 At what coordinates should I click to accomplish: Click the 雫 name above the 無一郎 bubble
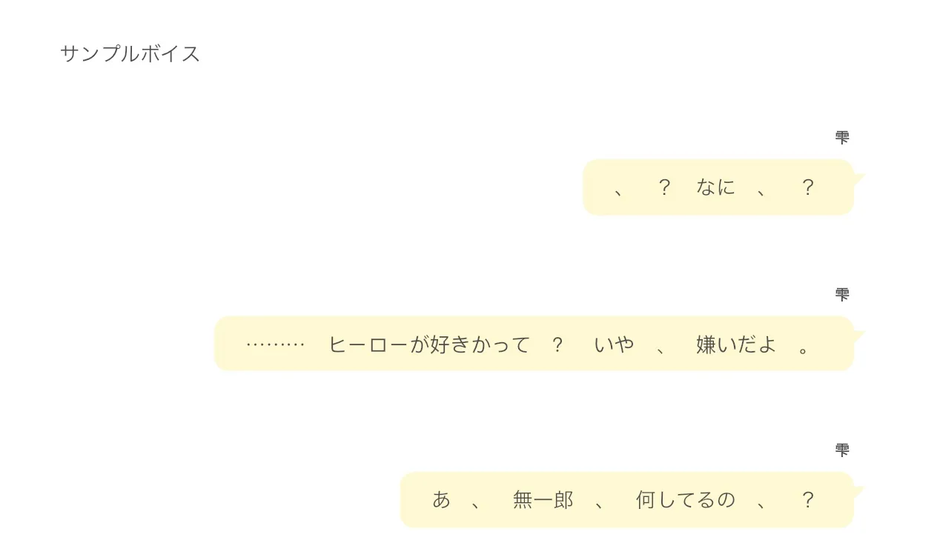[x=841, y=450]
